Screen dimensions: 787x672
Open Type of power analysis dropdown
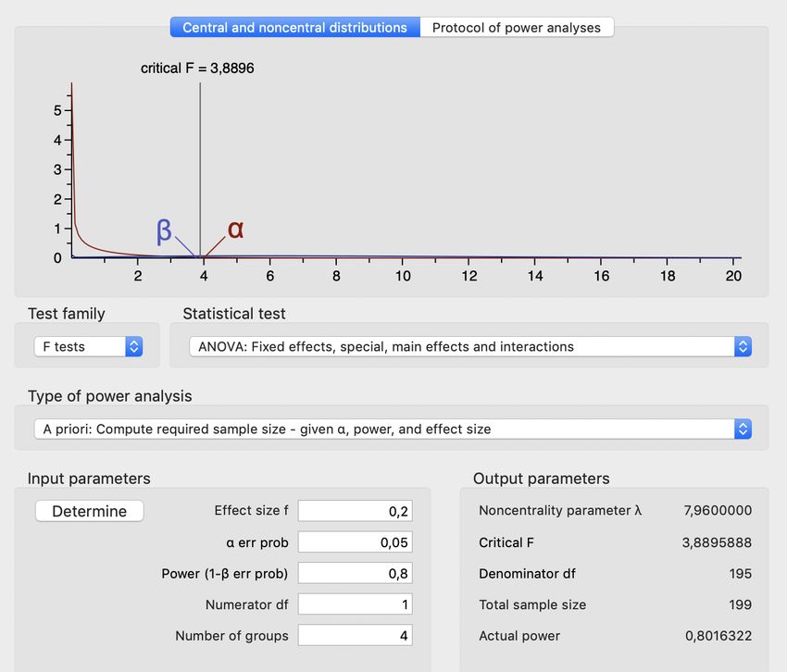pyautogui.click(x=393, y=429)
